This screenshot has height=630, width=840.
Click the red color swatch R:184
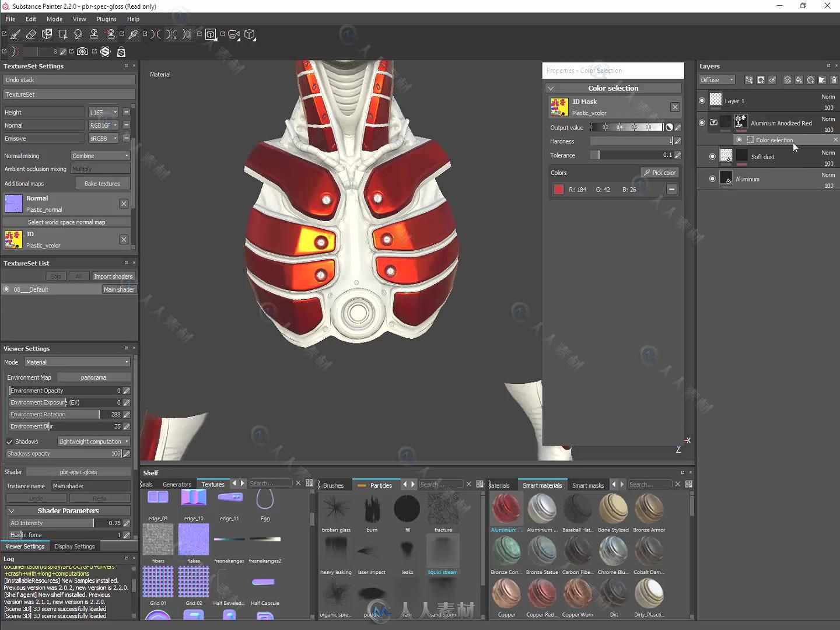click(x=559, y=190)
